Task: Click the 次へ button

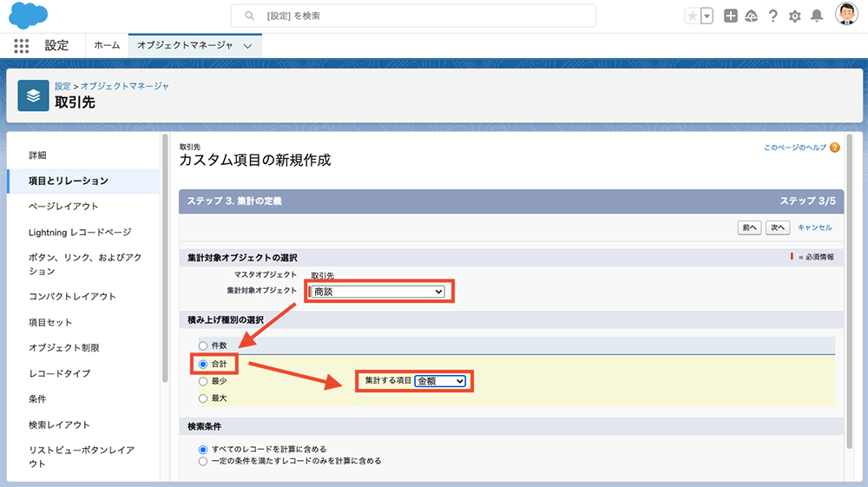Action: pos(778,227)
